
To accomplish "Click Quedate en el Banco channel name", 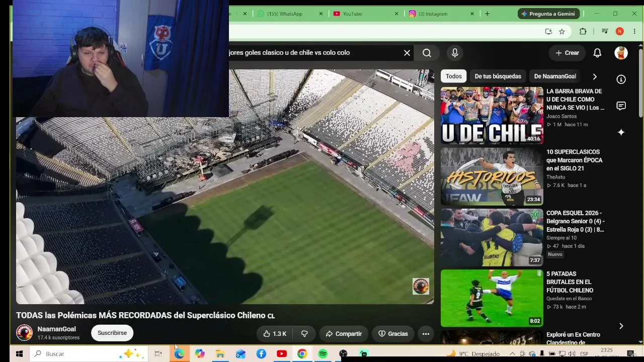I will [569, 299].
